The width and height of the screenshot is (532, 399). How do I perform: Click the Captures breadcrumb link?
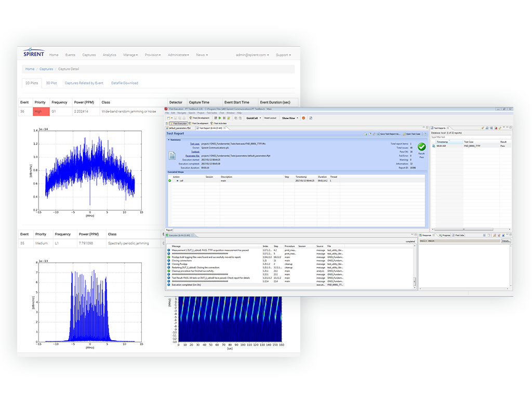[x=46, y=69]
